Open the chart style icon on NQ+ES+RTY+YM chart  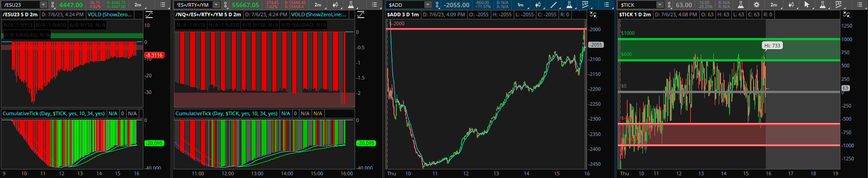335,5
